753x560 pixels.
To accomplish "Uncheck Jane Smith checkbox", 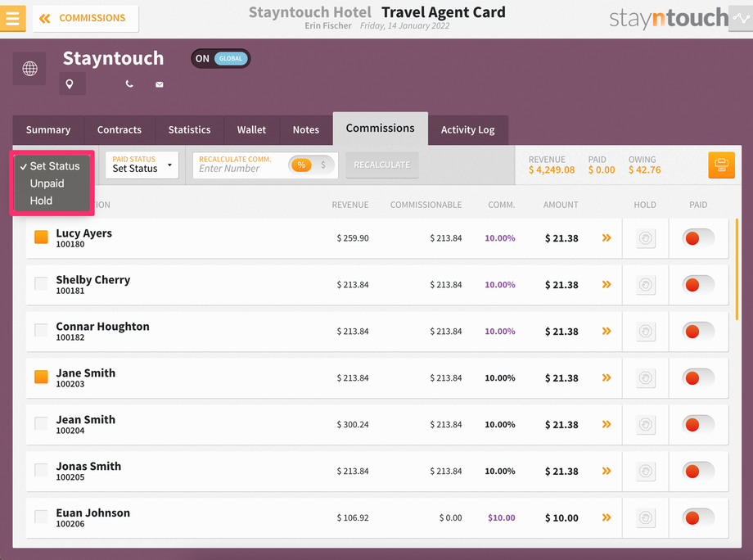I will (x=41, y=377).
